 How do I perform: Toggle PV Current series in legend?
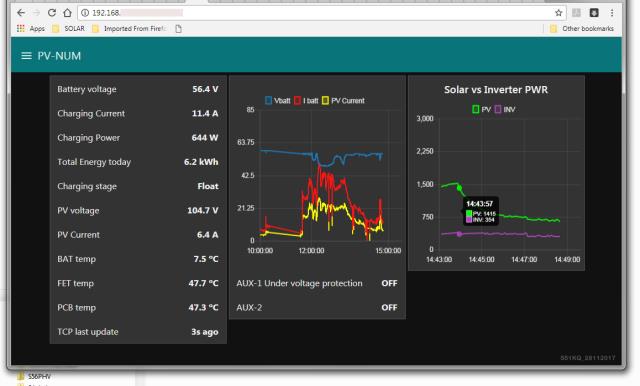[x=343, y=100]
